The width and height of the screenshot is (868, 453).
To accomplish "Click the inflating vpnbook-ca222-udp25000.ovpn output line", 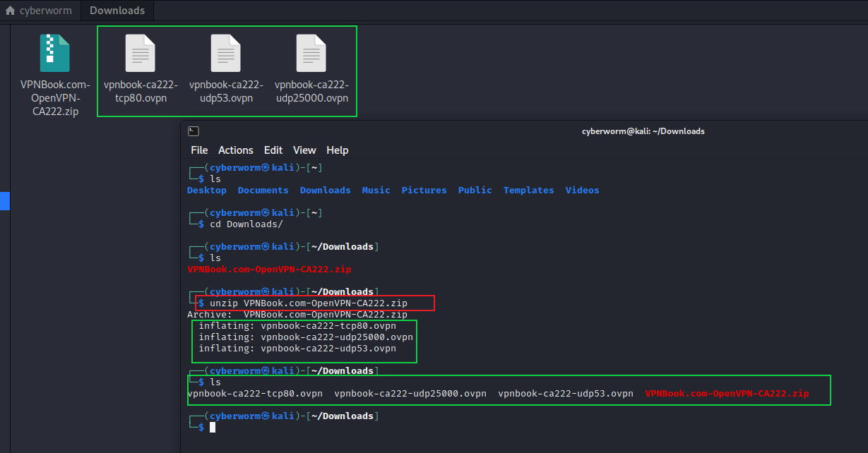I will [x=306, y=337].
